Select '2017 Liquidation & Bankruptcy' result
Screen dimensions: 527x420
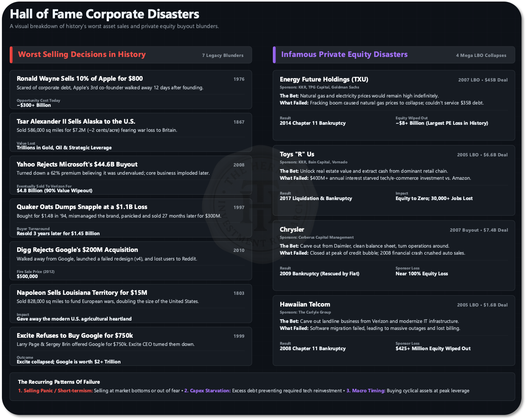click(x=316, y=198)
